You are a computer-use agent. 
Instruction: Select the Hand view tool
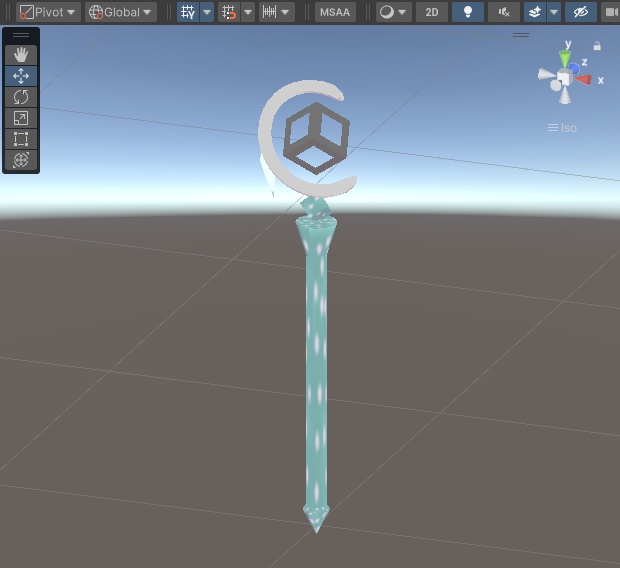21,55
